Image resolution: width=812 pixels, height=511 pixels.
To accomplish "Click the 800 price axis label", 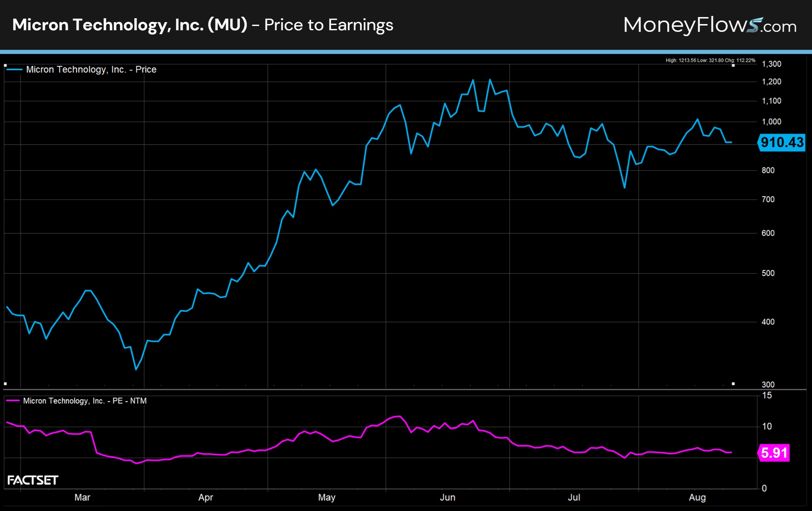I will [768, 170].
